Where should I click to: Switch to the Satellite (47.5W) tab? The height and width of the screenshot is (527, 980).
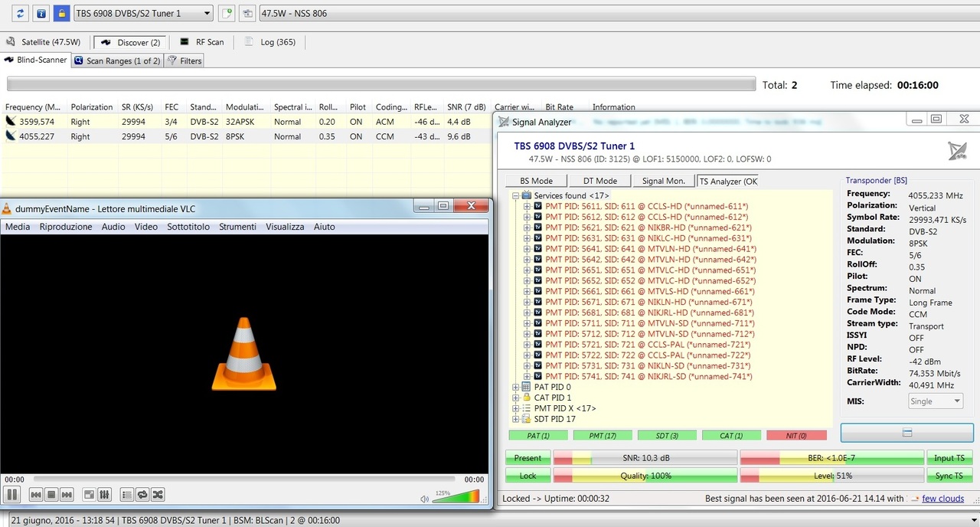[x=44, y=42]
